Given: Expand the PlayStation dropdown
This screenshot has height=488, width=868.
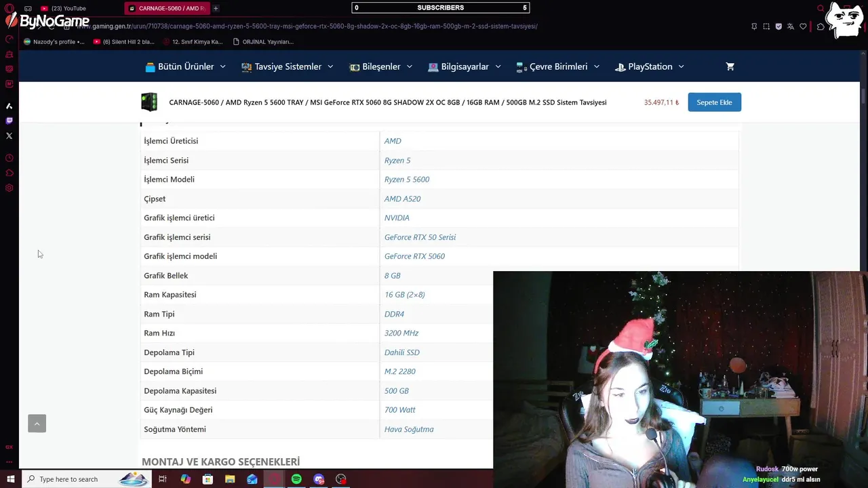Looking at the screenshot, I should coord(650,66).
